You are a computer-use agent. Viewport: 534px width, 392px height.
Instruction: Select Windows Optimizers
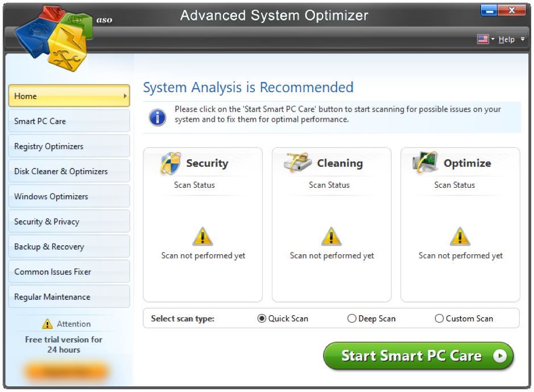[x=69, y=196]
